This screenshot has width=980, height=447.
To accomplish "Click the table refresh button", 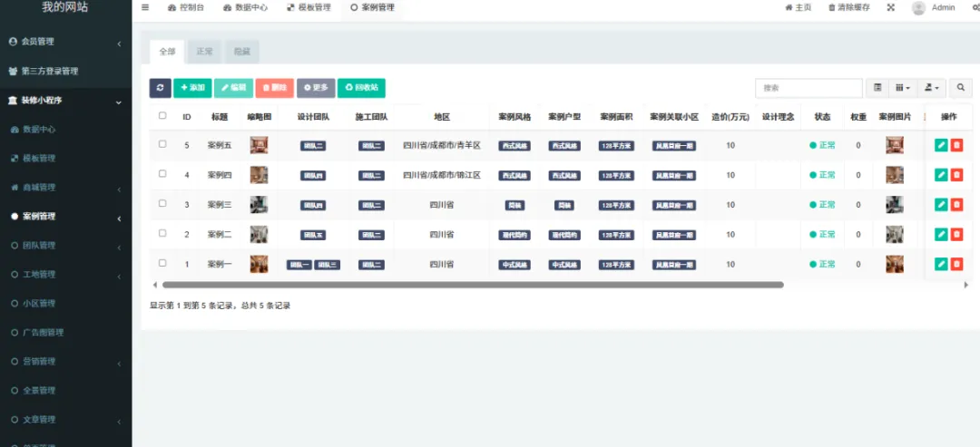I will point(160,88).
